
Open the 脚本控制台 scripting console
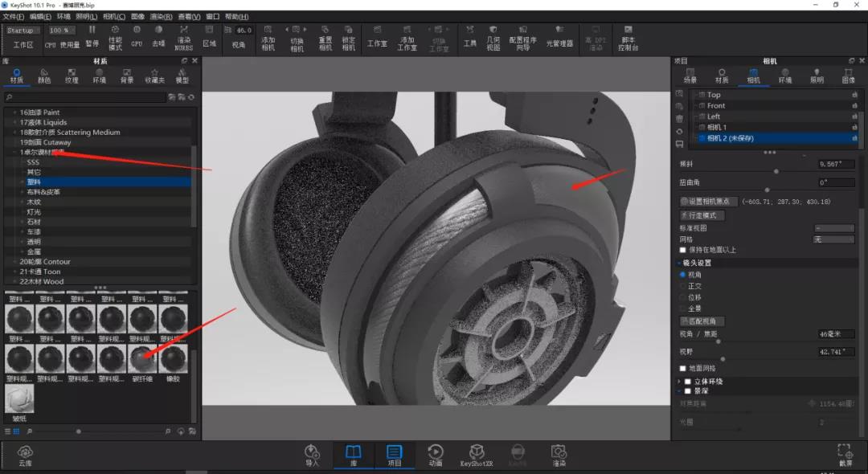click(x=628, y=39)
